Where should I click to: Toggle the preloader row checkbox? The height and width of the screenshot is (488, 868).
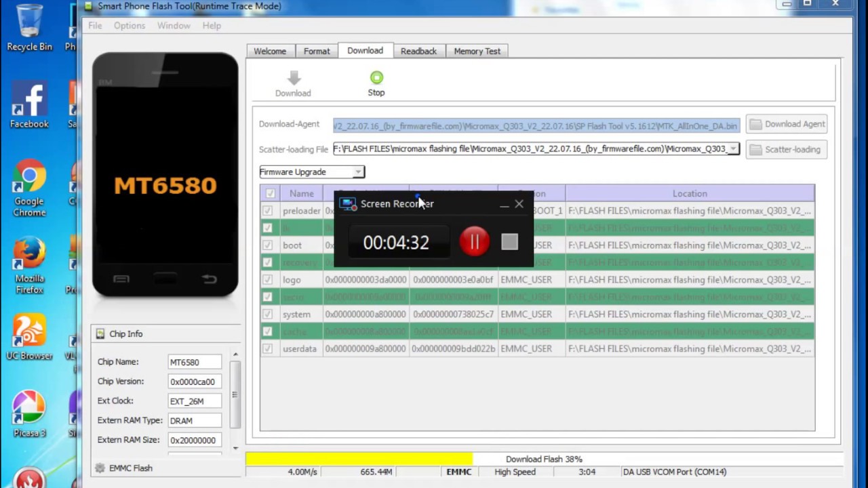(268, 211)
